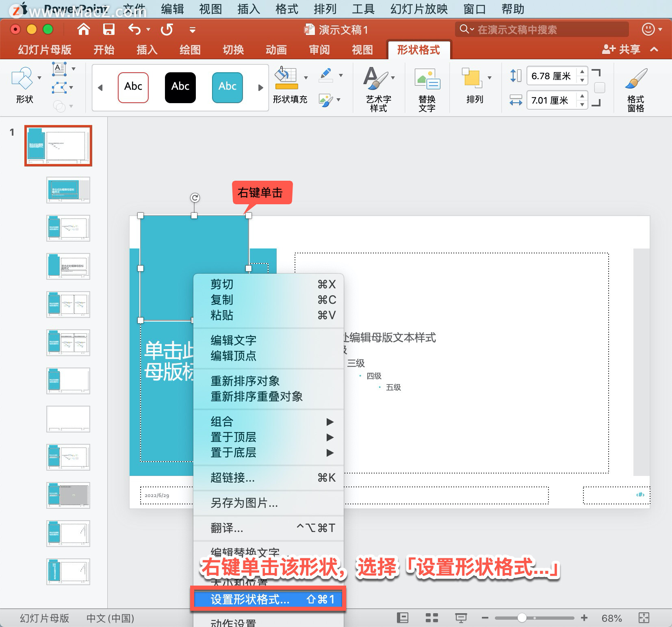Choose 另存为图片... from the context menu

(269, 503)
